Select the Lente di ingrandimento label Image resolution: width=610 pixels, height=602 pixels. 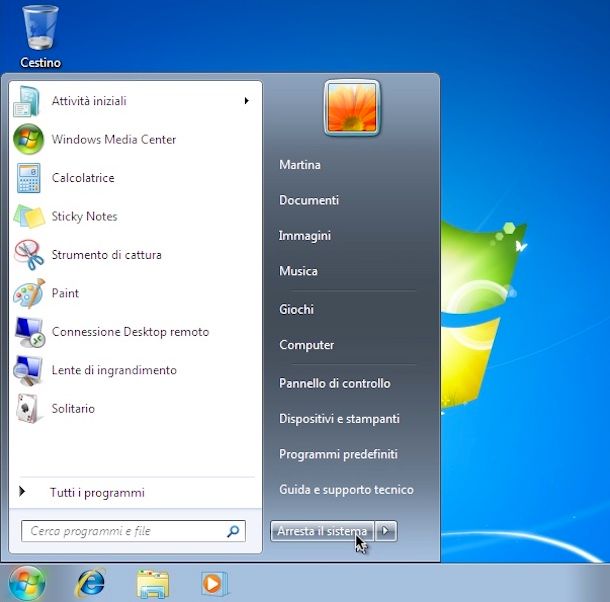[114, 370]
